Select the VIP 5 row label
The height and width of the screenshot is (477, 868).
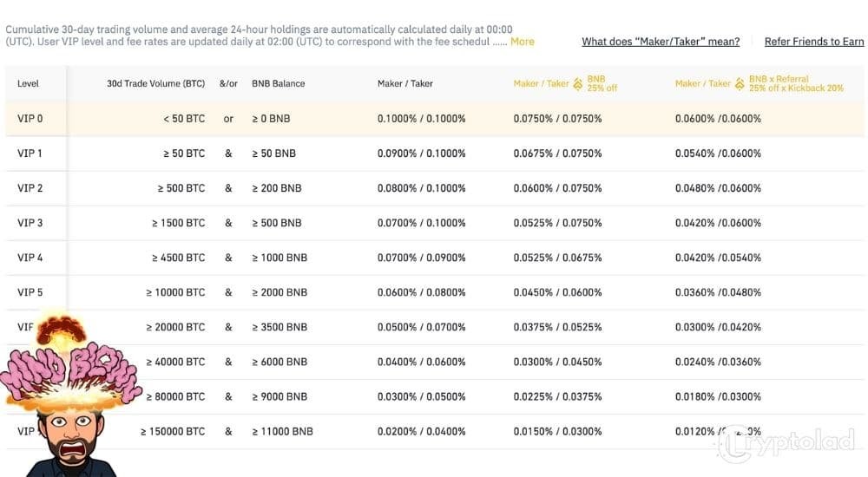30,292
